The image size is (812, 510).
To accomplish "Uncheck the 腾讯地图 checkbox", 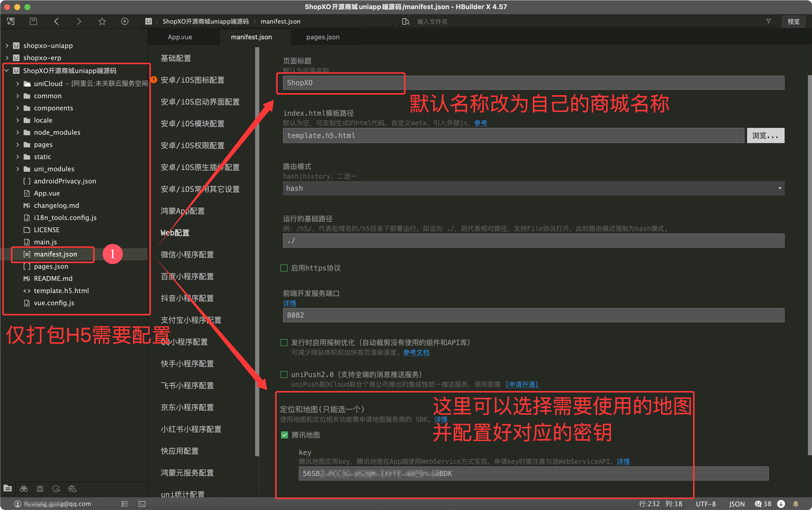I will pyautogui.click(x=285, y=435).
